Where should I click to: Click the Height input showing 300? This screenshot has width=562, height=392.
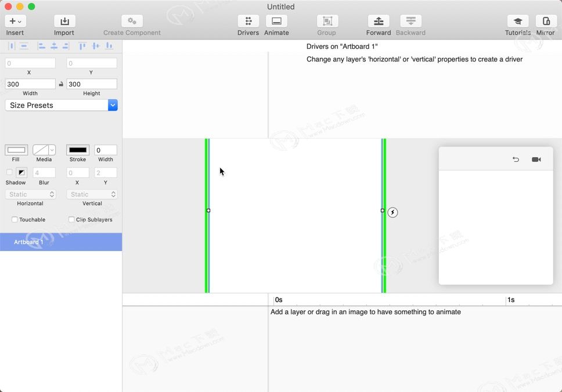pos(92,84)
